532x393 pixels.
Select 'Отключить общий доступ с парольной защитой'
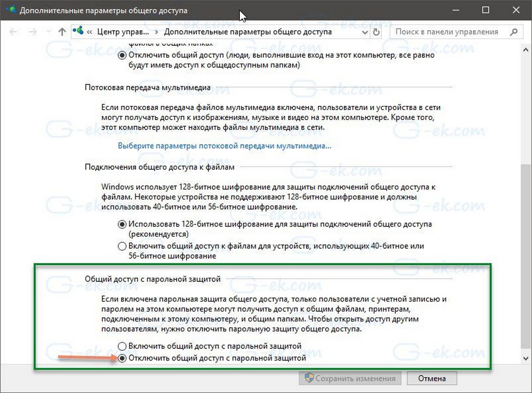point(121,358)
